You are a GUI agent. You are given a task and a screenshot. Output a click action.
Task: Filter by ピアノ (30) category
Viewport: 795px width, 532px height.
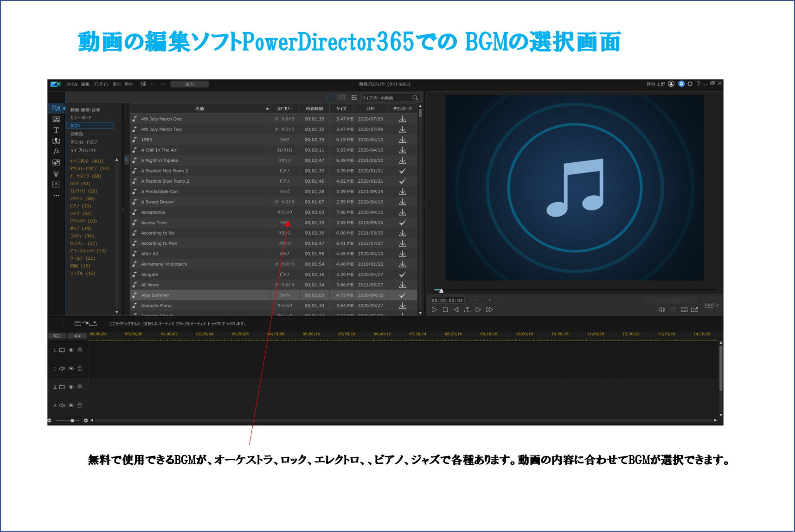[x=80, y=206]
